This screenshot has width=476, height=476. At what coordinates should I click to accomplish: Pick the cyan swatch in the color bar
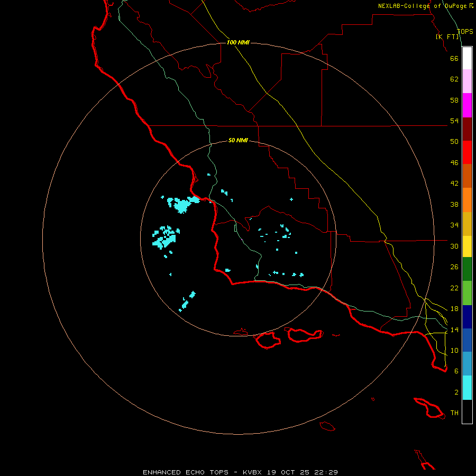tap(467, 388)
